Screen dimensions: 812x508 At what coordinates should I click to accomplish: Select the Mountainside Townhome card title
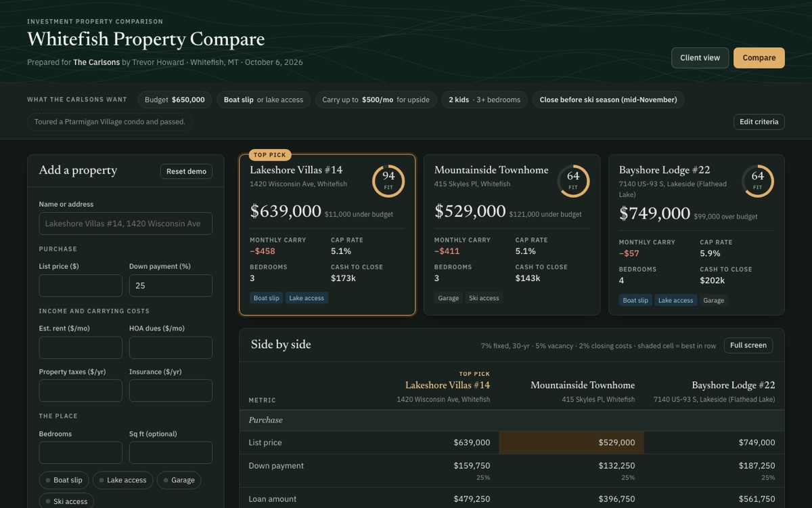(x=491, y=170)
